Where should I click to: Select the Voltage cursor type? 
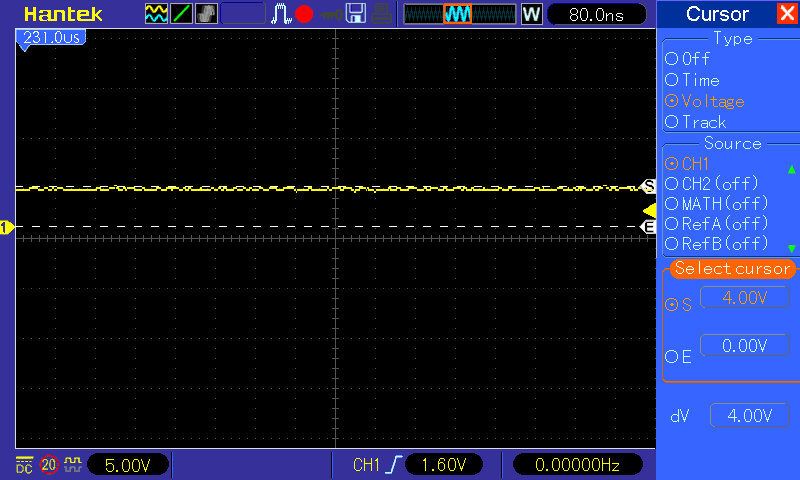click(705, 101)
